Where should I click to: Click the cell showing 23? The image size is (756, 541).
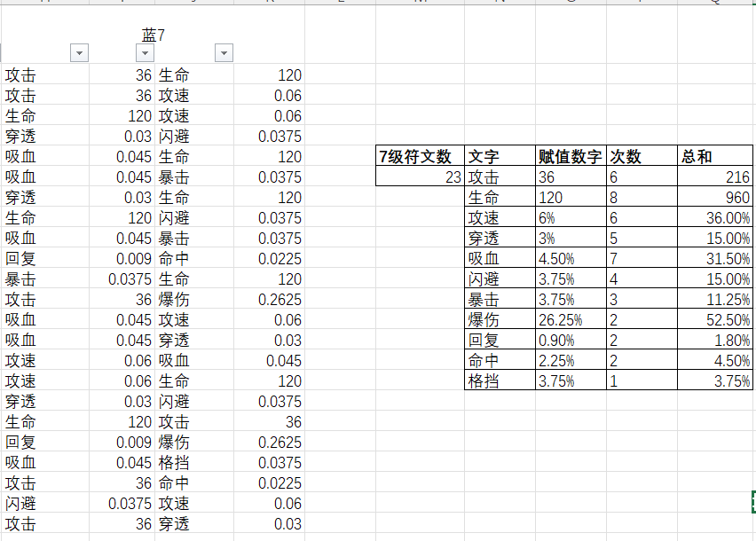coord(420,176)
